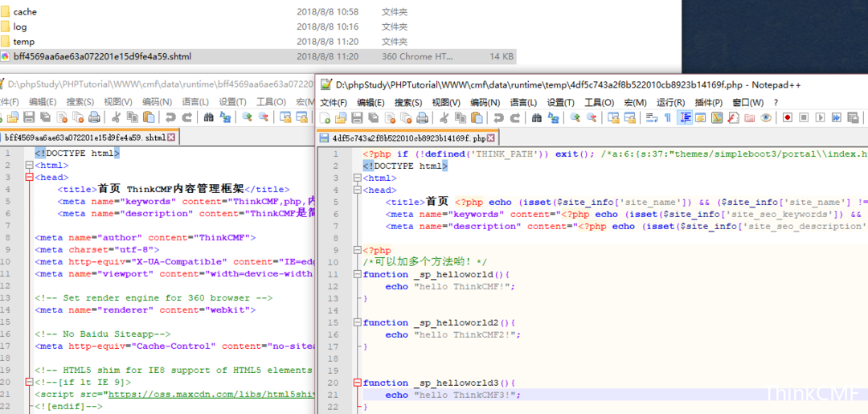Screen dimensions: 868x414
Task: Collapse <html> fold on line 2 in shtml window
Action: click(29, 166)
